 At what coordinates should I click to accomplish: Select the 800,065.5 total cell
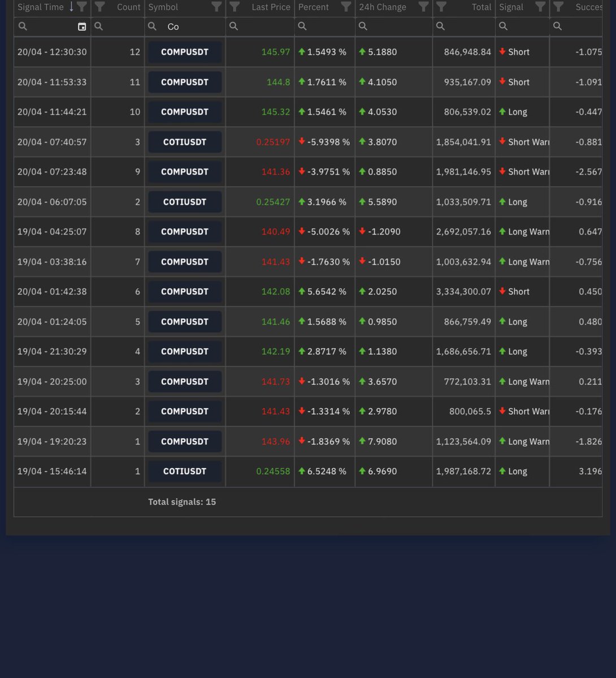pyautogui.click(x=464, y=411)
